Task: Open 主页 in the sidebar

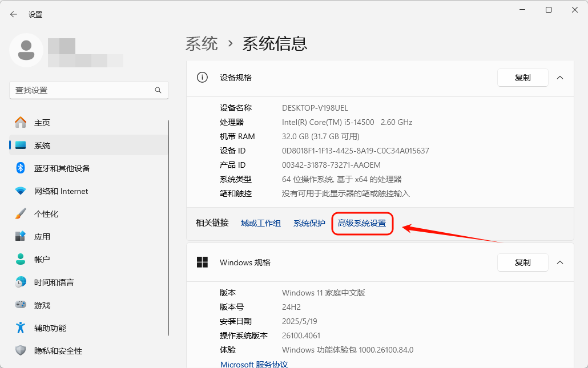Action: [88, 123]
